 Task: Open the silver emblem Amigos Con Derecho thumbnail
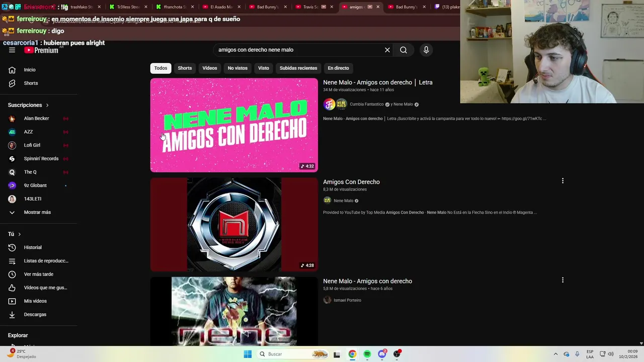pyautogui.click(x=234, y=224)
